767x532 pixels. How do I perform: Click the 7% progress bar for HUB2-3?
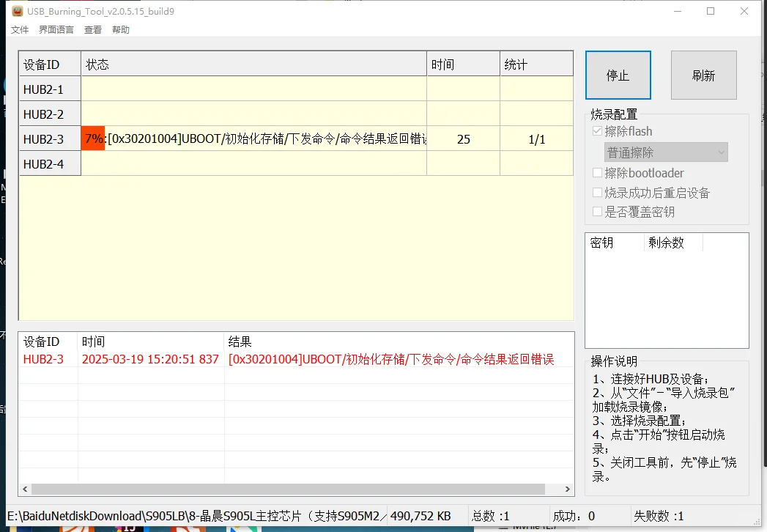93,138
